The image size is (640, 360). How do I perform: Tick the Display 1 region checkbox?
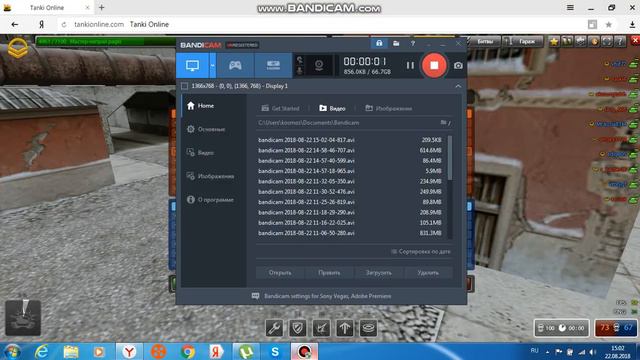point(184,86)
